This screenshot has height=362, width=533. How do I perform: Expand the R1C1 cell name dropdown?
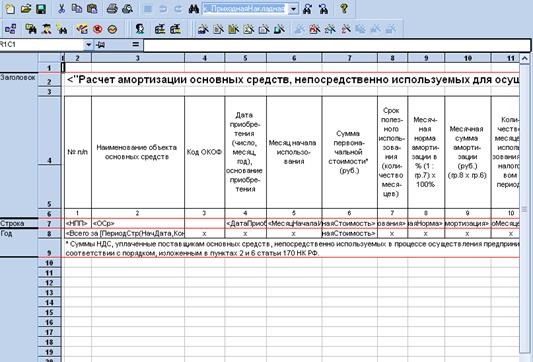pos(88,45)
